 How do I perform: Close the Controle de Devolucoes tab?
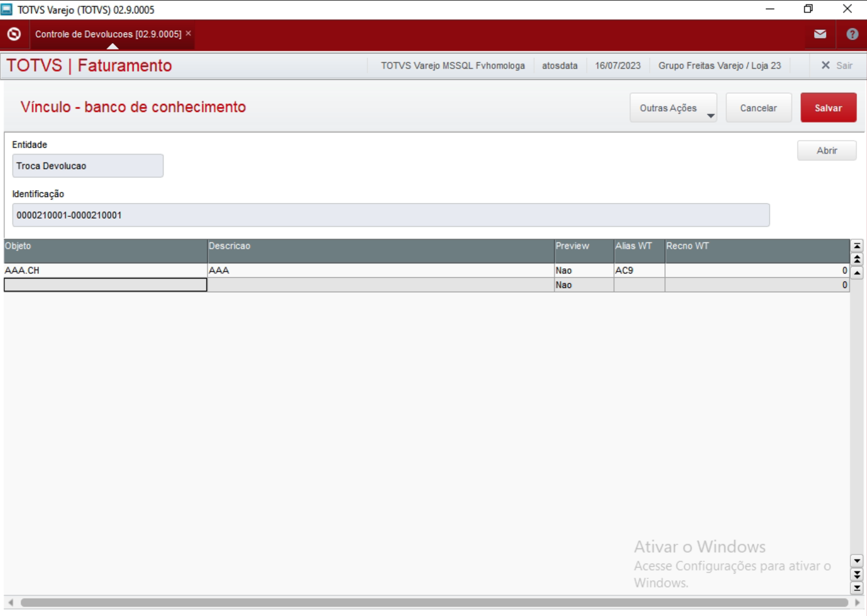pos(188,33)
